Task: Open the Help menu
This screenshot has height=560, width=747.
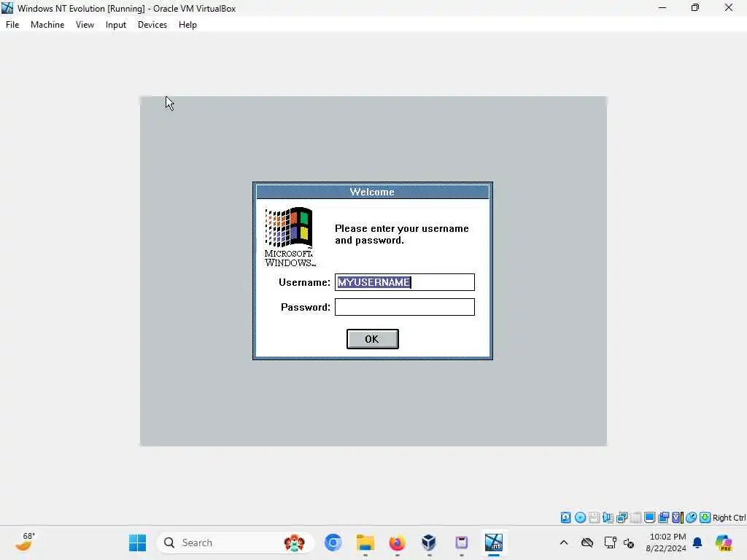Action: 187,25
